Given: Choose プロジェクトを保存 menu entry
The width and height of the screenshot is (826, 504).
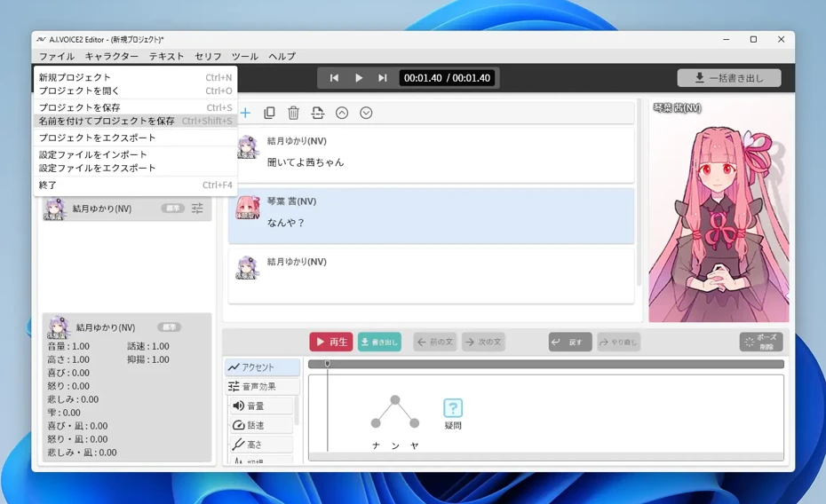Looking at the screenshot, I should (x=135, y=107).
